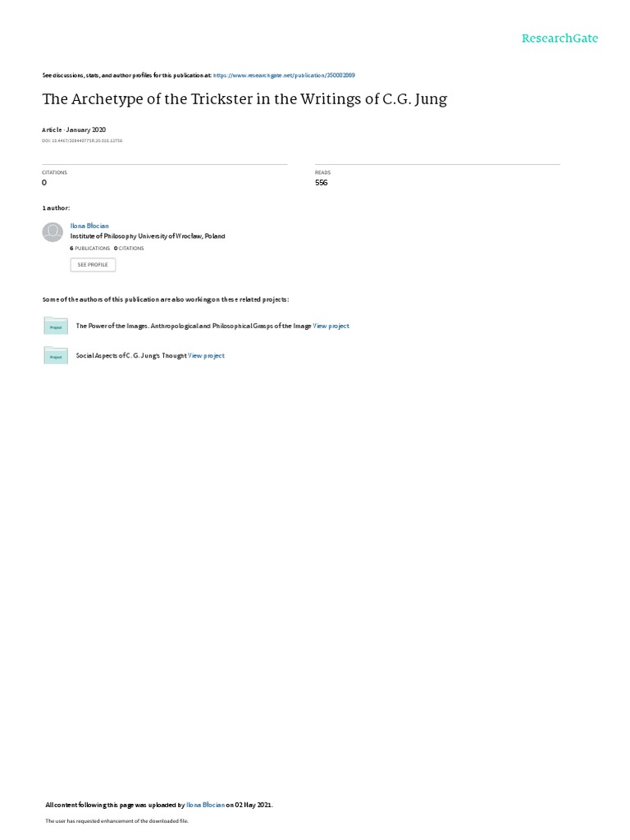The image size is (630, 840).
Task: Click the Article · January 2020 label
Action: tap(74, 130)
